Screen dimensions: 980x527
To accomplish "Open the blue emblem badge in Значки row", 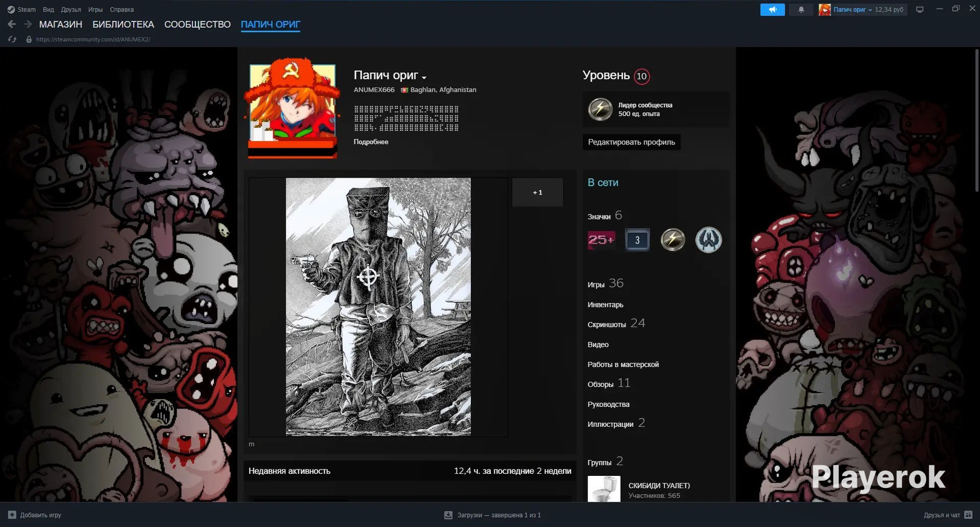I will [709, 240].
